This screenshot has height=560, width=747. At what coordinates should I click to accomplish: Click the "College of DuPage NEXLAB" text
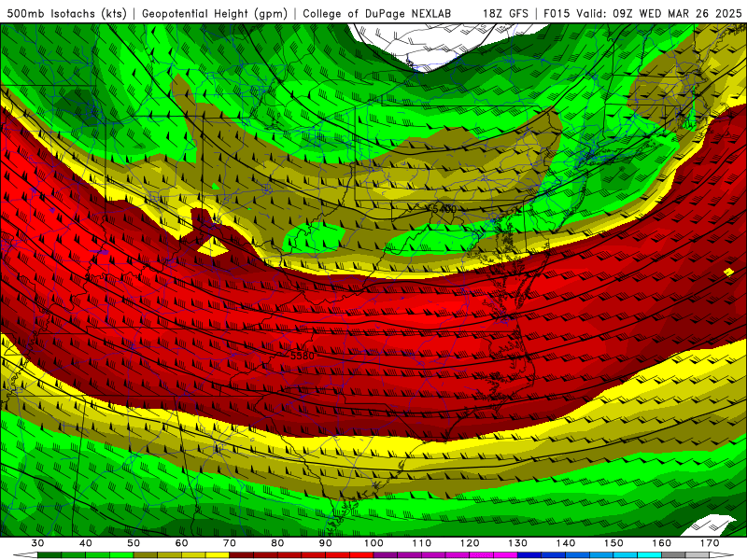point(377,13)
